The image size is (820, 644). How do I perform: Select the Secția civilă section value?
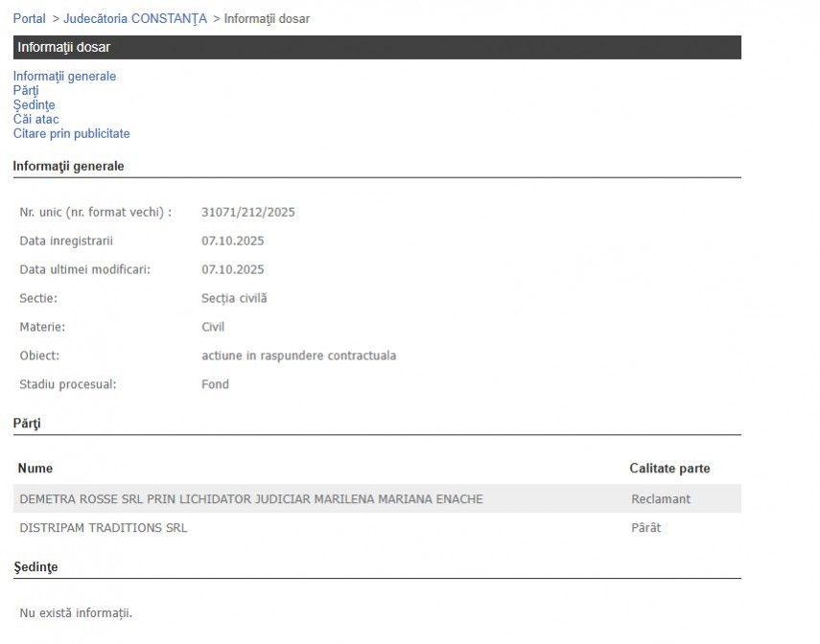(x=234, y=299)
